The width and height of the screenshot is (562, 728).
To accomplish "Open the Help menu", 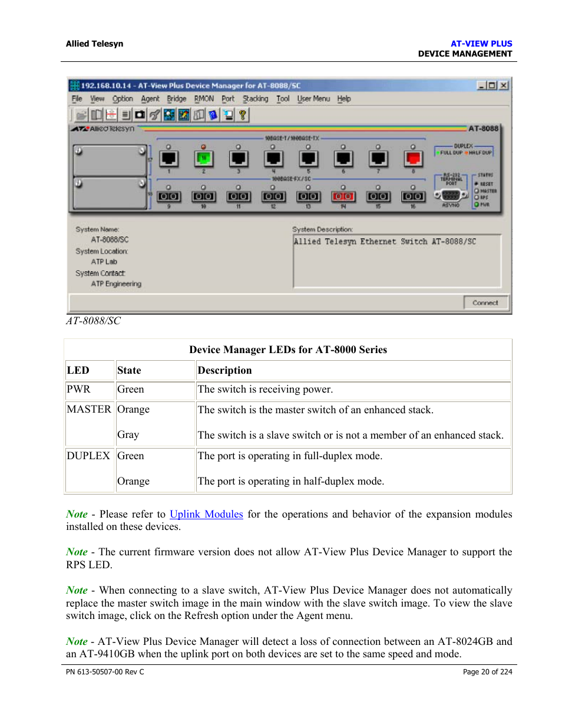I will pyautogui.click(x=344, y=99).
